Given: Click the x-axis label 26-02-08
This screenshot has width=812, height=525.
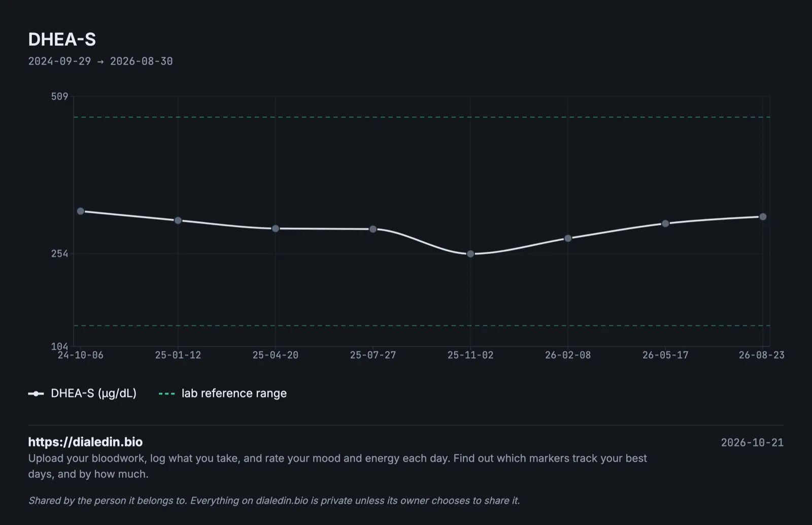Looking at the screenshot, I should [x=568, y=355].
